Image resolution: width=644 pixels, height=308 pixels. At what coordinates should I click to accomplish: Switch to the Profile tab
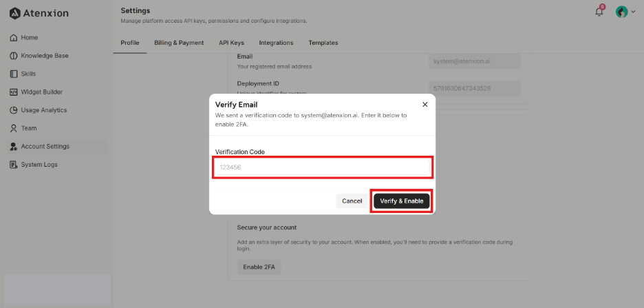[x=130, y=43]
